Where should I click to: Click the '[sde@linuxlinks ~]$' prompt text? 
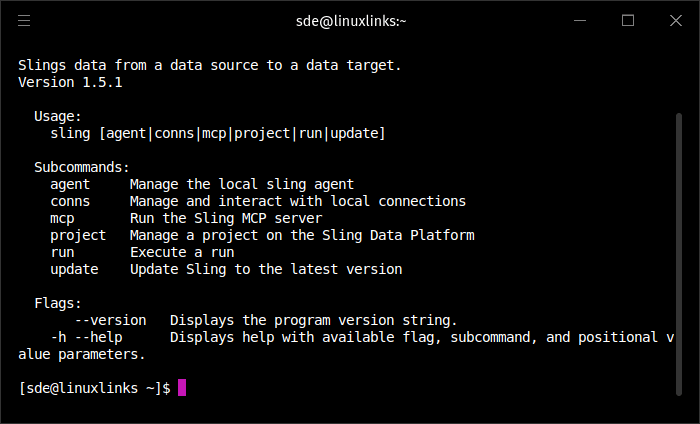[x=94, y=388]
